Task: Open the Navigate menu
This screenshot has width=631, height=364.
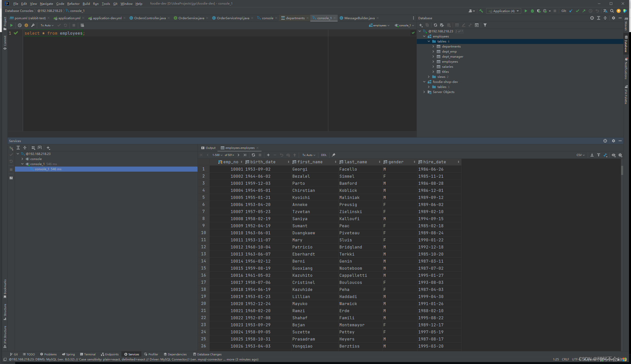Action: point(47,4)
